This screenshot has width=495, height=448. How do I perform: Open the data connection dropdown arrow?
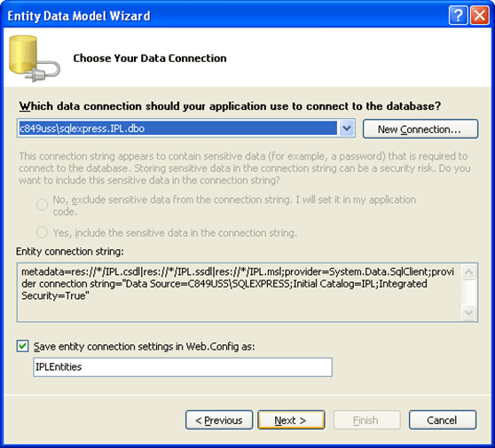point(347,128)
